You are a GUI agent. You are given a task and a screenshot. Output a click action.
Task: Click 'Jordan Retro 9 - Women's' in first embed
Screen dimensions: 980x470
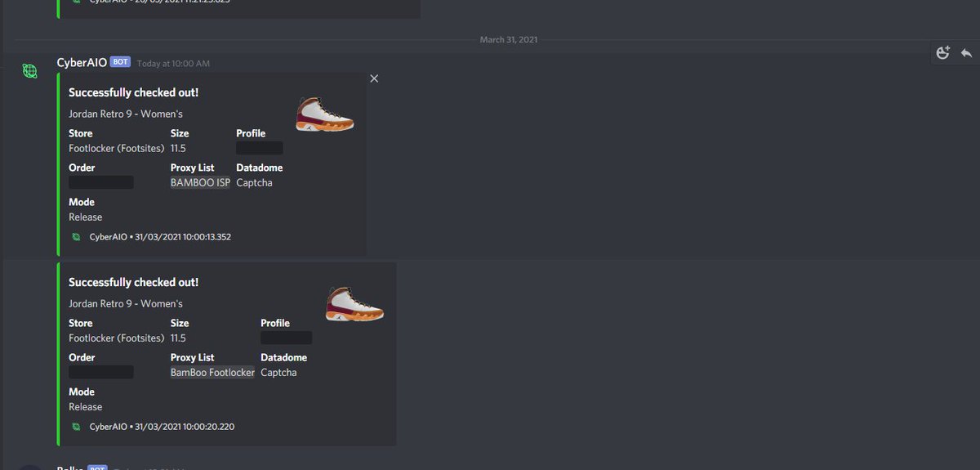coord(126,114)
